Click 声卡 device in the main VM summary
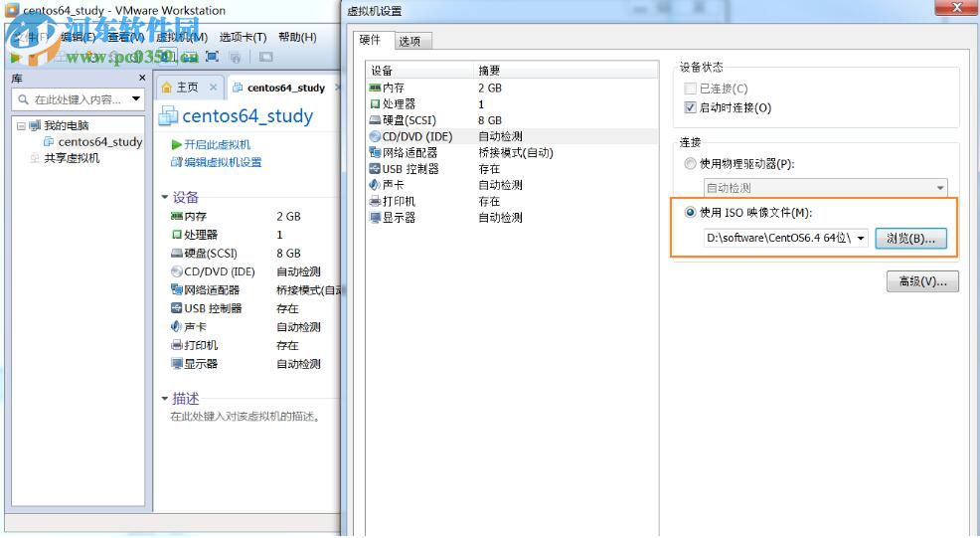This screenshot has height=538, width=980. coord(189,327)
